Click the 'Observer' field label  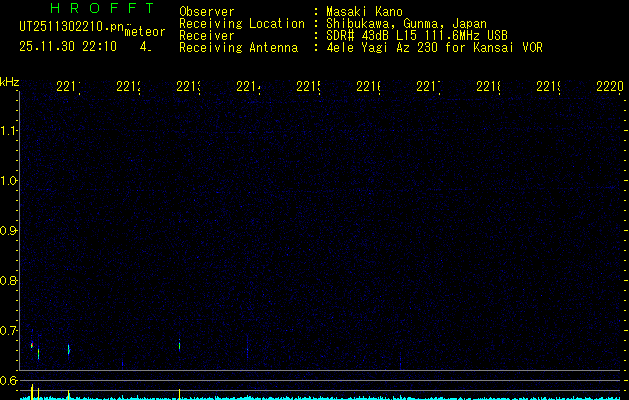[x=207, y=12]
